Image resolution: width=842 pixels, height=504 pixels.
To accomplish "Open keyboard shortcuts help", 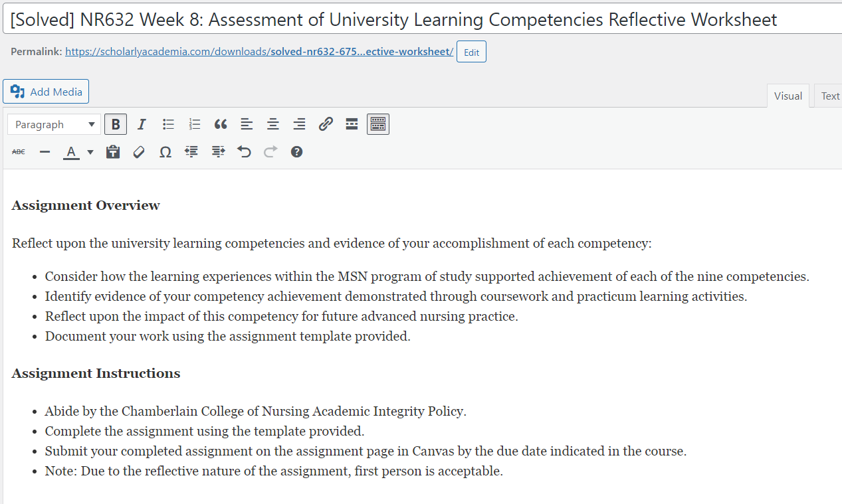I will point(297,152).
